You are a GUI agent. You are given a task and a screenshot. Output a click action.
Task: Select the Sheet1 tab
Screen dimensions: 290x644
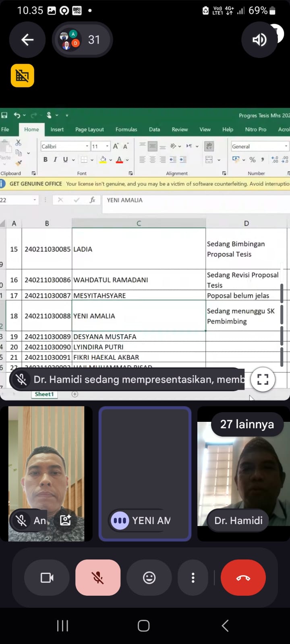44,394
